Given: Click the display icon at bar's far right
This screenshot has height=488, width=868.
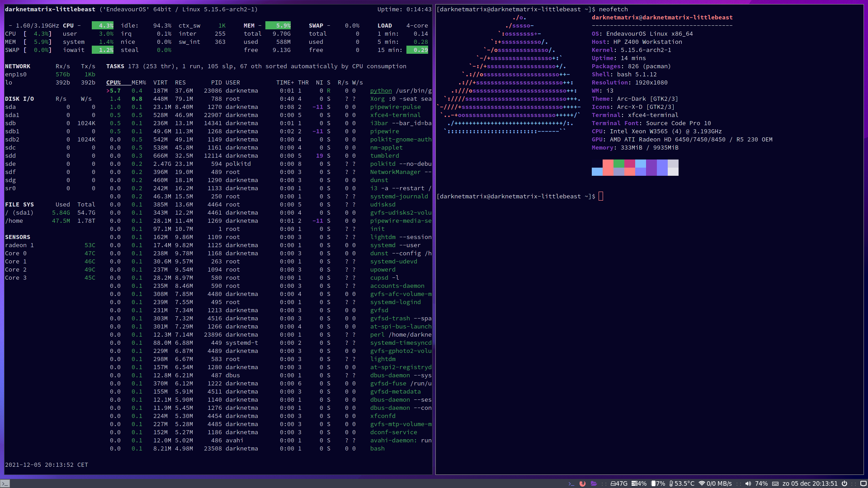Looking at the screenshot, I should coord(863,483).
